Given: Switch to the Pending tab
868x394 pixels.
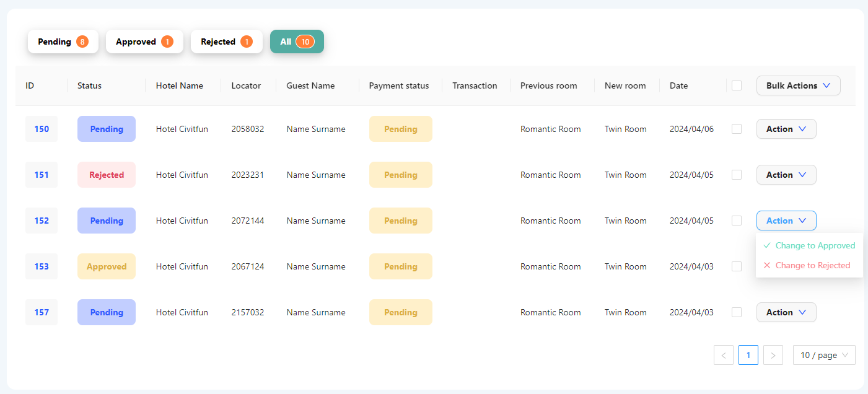Looking at the screenshot, I should 63,42.
